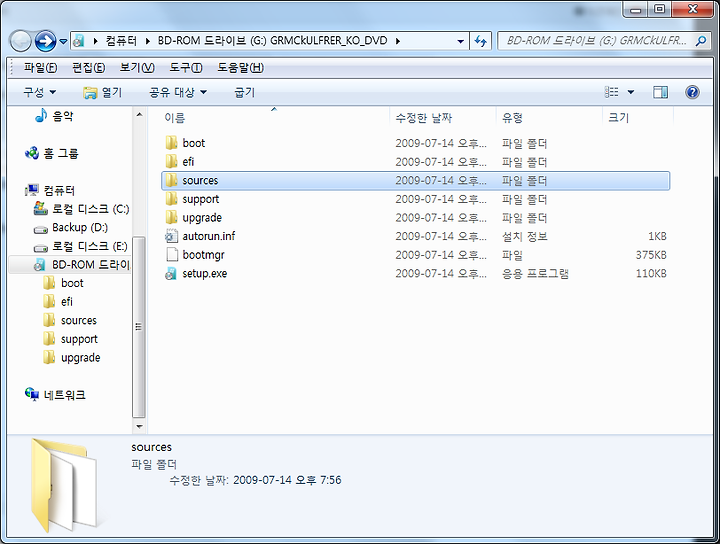Open the recent pages dropdown arrow

click(x=63, y=42)
